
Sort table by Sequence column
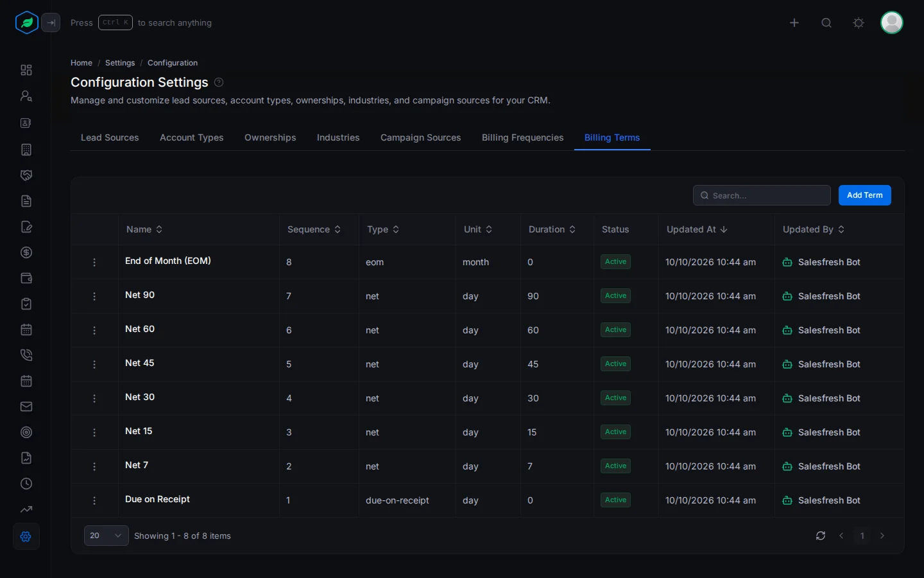314,229
